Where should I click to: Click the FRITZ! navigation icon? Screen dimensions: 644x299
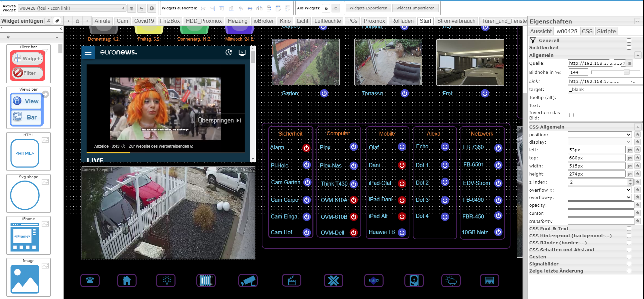(x=374, y=281)
